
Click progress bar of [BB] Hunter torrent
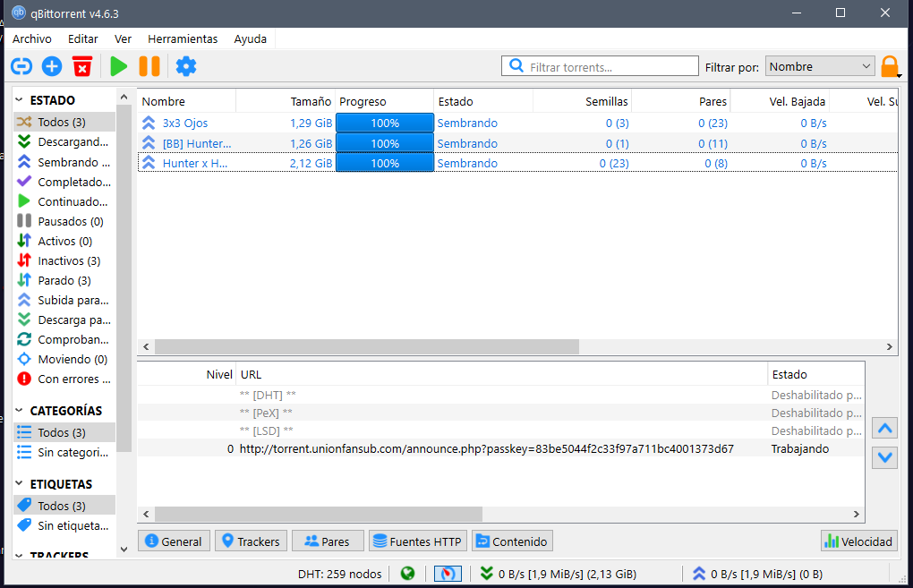385,143
